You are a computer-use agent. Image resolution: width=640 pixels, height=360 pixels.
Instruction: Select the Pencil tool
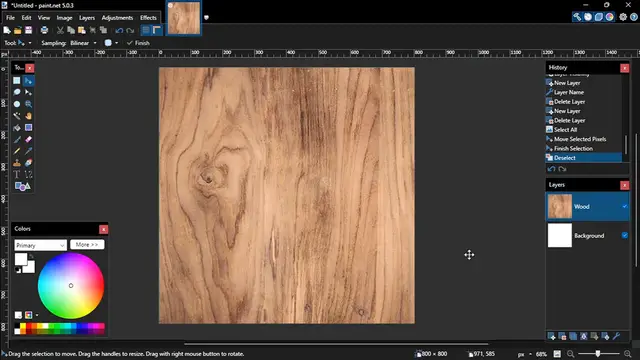point(17,151)
